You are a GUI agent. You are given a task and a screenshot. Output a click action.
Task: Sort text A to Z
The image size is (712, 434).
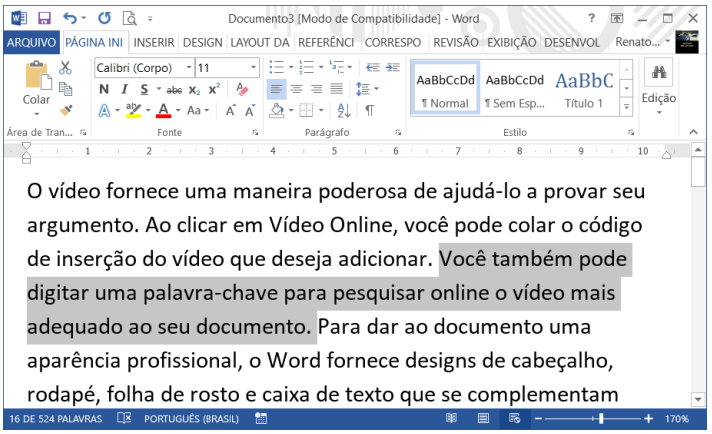[x=344, y=110]
